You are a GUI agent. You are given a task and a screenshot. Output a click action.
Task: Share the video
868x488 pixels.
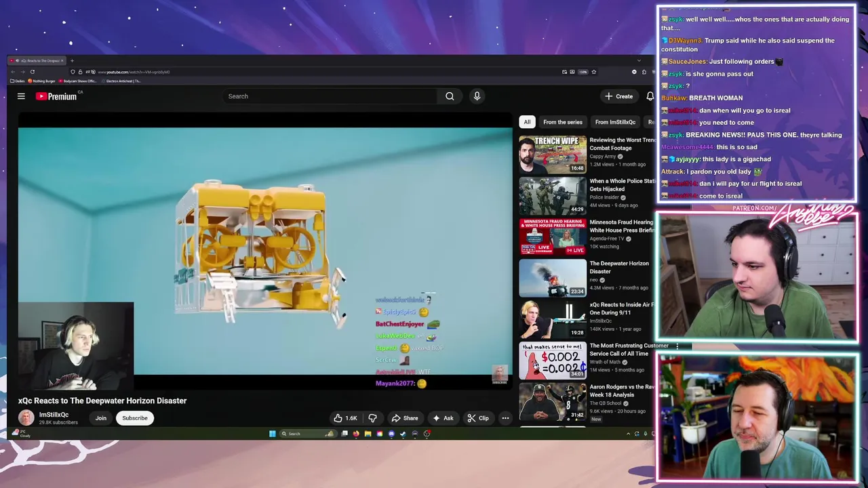tap(405, 418)
